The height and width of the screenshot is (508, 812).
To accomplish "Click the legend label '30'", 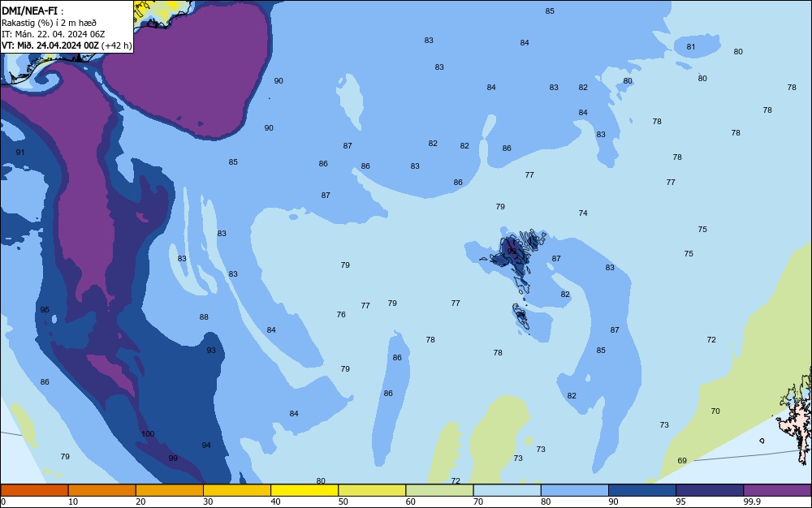I will pos(208,502).
